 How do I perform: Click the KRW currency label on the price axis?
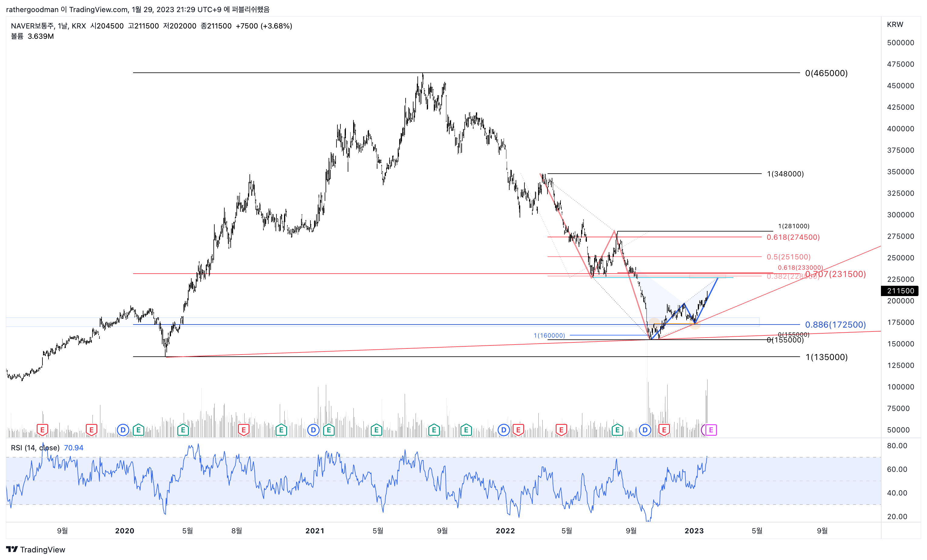(x=895, y=25)
